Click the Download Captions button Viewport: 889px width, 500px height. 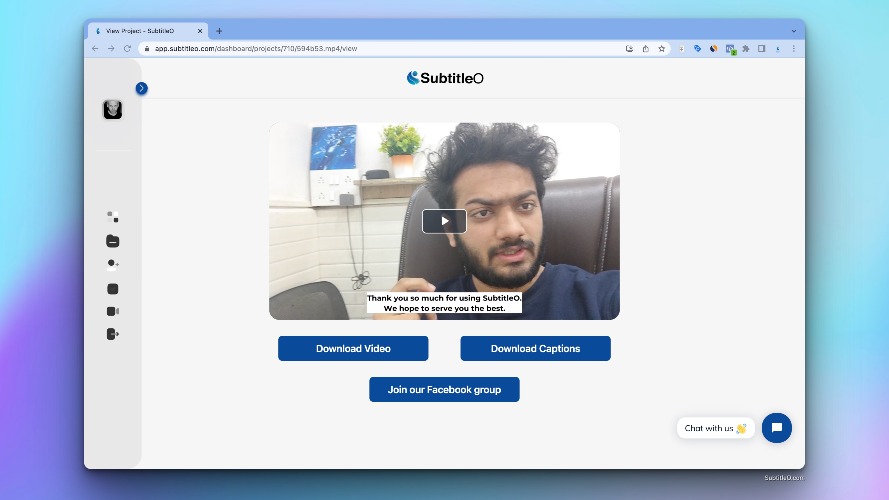tap(536, 349)
